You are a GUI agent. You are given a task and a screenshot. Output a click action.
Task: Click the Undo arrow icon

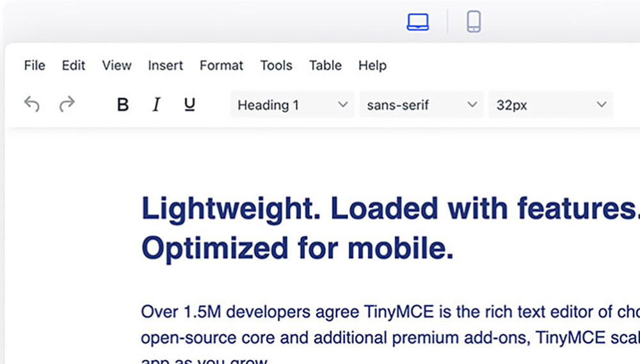coord(31,104)
